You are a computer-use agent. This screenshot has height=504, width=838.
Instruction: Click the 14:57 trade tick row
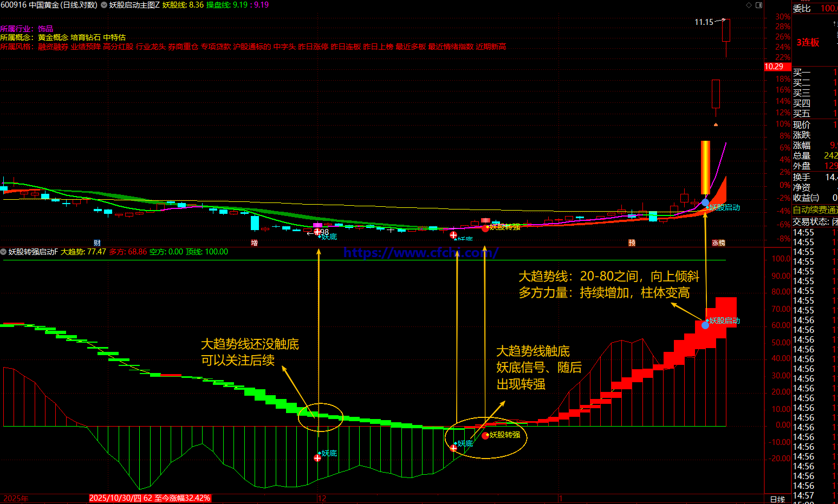coord(815,495)
